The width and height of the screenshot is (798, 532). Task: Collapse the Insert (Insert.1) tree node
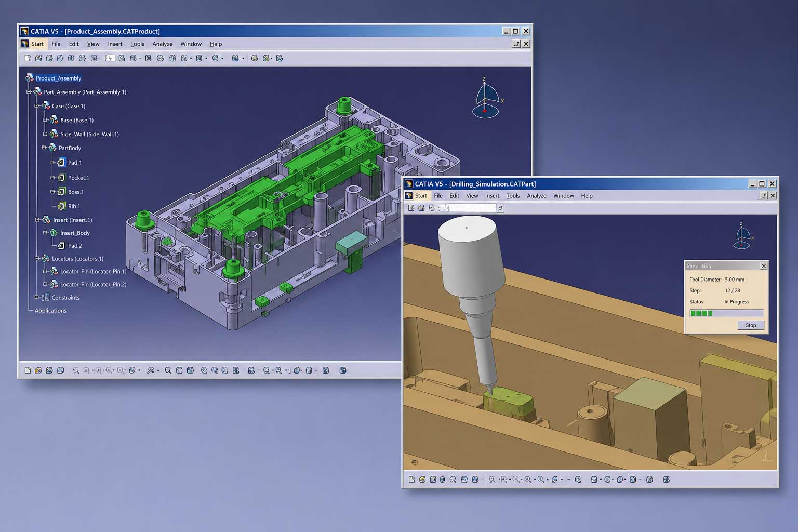[37, 220]
